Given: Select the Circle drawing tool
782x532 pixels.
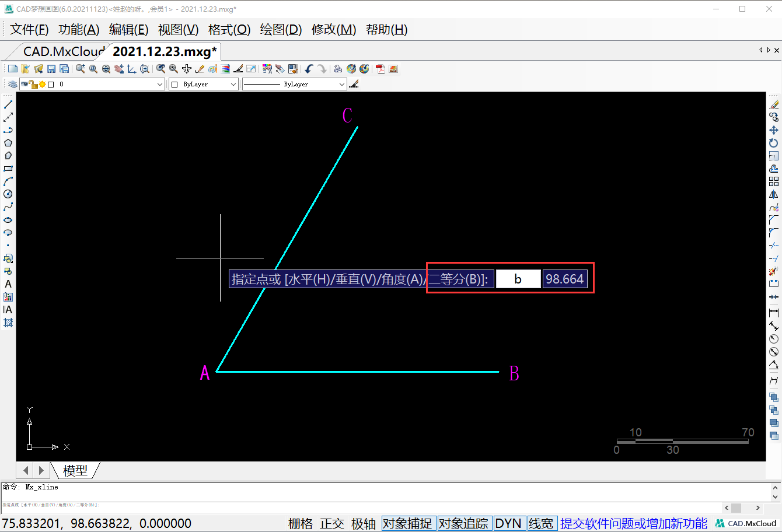Looking at the screenshot, I should point(8,194).
